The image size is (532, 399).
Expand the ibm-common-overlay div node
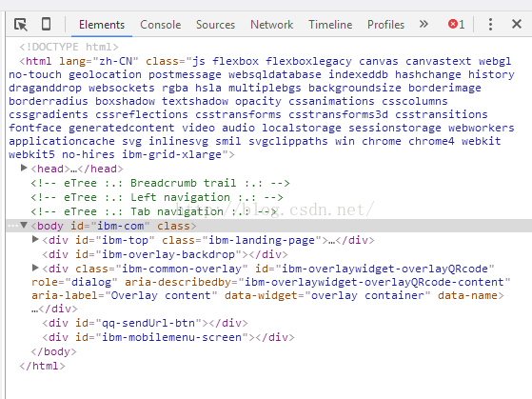(35, 268)
